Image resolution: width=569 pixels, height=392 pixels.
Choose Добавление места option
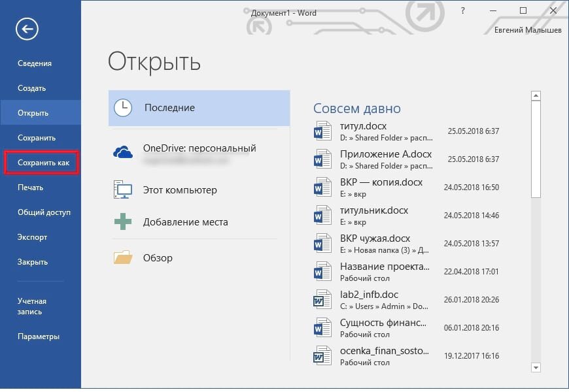(199, 221)
